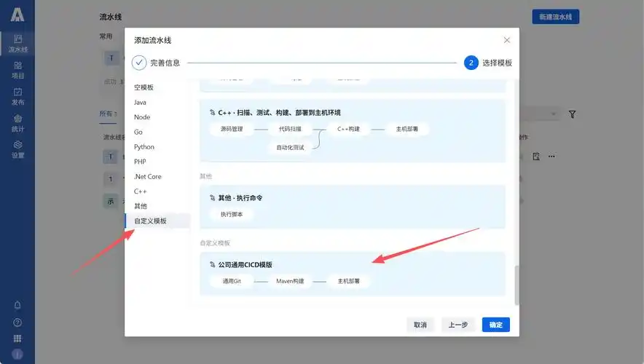Select the Go template category
Screen dimensions: 644x364
click(x=138, y=132)
